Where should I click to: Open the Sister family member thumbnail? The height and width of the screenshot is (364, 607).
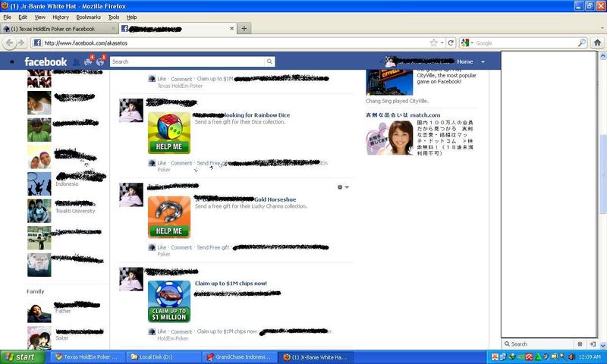pyautogui.click(x=39, y=337)
